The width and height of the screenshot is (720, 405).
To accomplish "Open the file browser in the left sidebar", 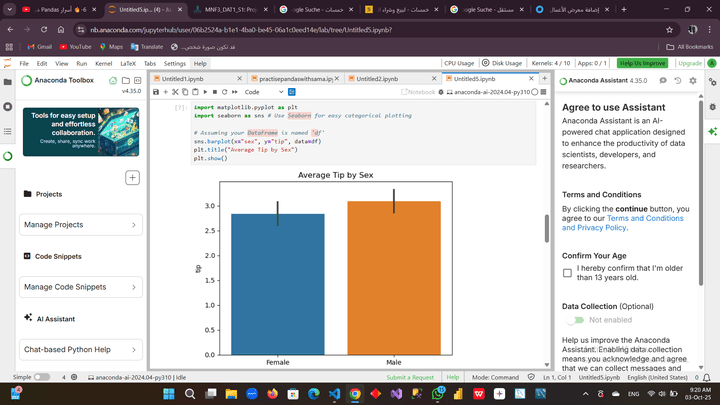I will click(8, 80).
